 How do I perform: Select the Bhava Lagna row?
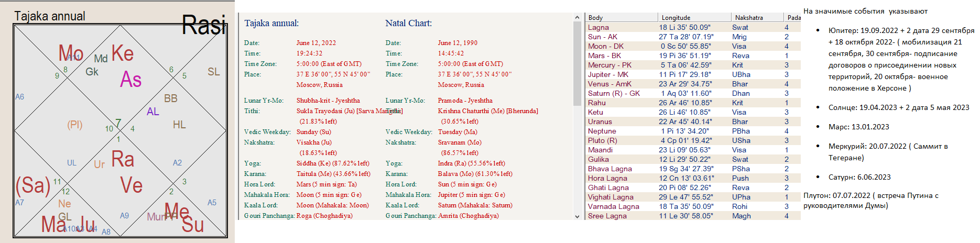pos(693,169)
